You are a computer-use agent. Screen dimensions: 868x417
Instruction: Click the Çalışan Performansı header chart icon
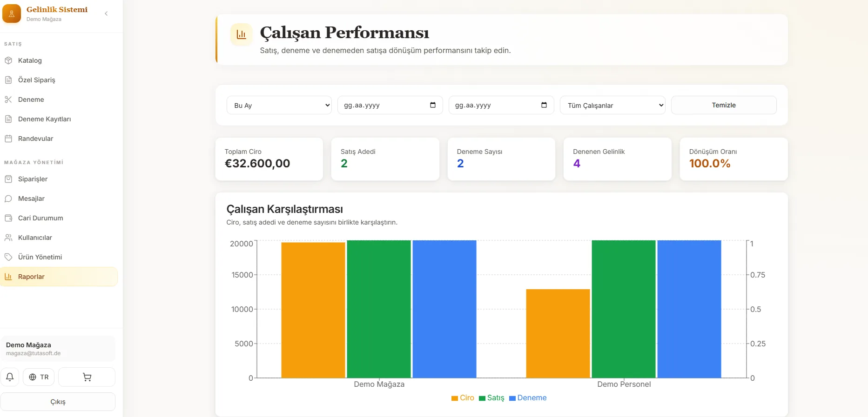coord(241,34)
